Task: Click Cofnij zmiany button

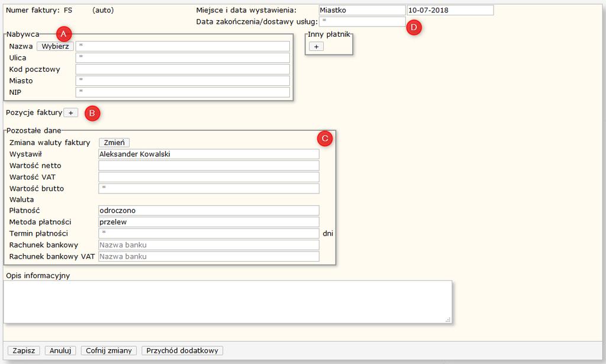Action: pyautogui.click(x=109, y=350)
